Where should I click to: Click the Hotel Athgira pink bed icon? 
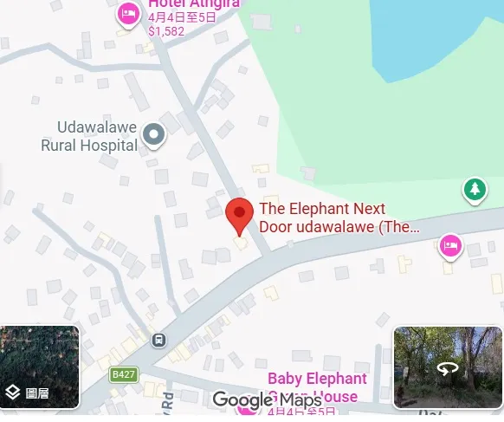click(x=128, y=15)
